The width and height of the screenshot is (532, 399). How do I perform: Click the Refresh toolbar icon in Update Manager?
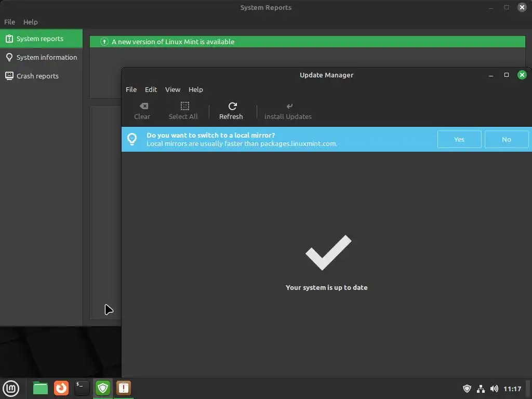(x=232, y=106)
